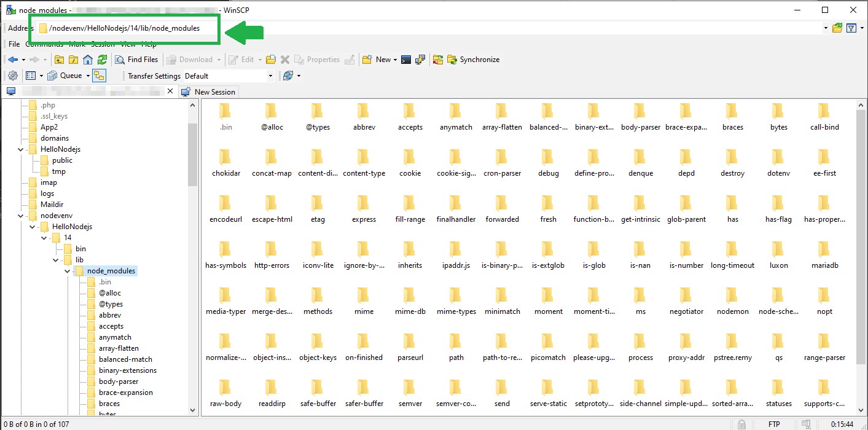The height and width of the screenshot is (430, 868).
Task: Open the session globe dropdown arrow
Action: pos(299,76)
